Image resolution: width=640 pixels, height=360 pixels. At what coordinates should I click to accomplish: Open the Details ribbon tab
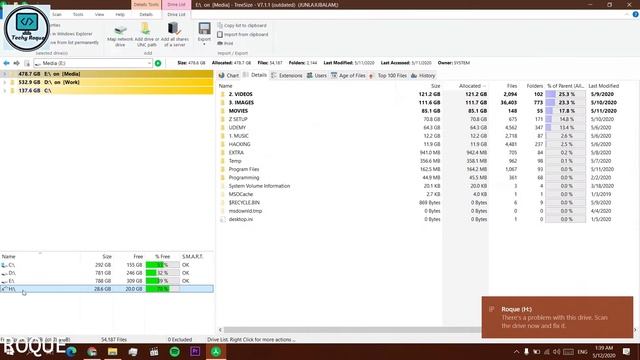[x=146, y=14]
